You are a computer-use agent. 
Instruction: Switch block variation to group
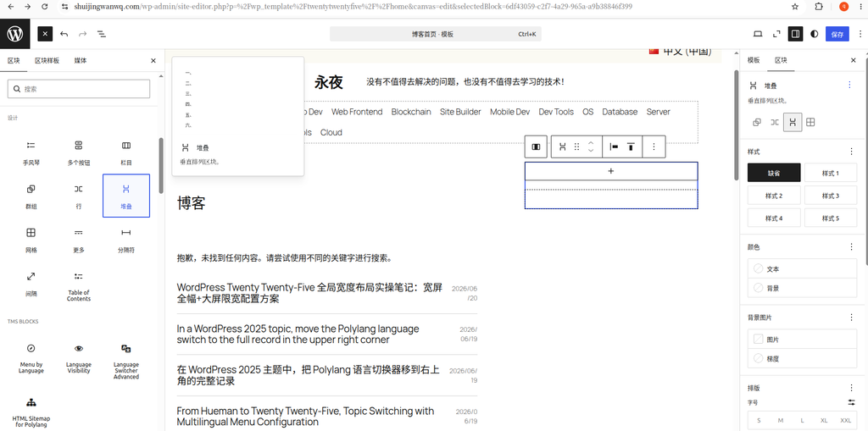(757, 122)
